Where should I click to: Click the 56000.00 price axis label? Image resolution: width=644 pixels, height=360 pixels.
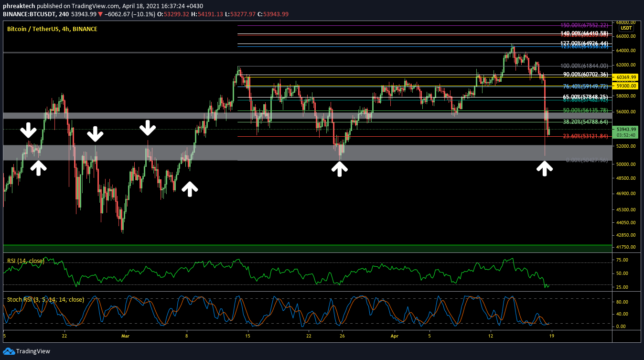click(626, 112)
